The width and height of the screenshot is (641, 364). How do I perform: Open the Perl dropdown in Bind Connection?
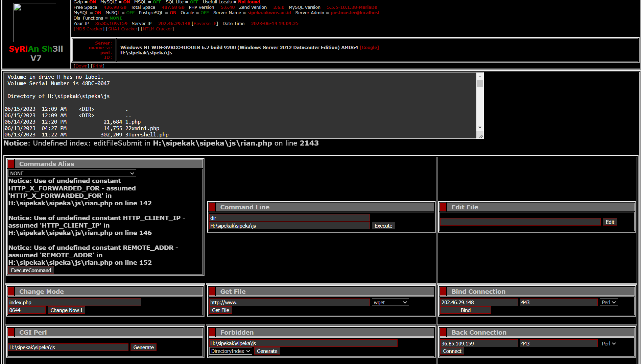609,303
